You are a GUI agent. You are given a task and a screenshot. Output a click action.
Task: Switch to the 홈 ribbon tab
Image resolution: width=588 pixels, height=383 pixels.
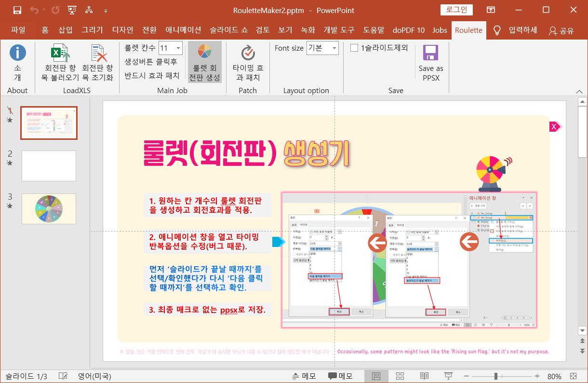[x=45, y=30]
